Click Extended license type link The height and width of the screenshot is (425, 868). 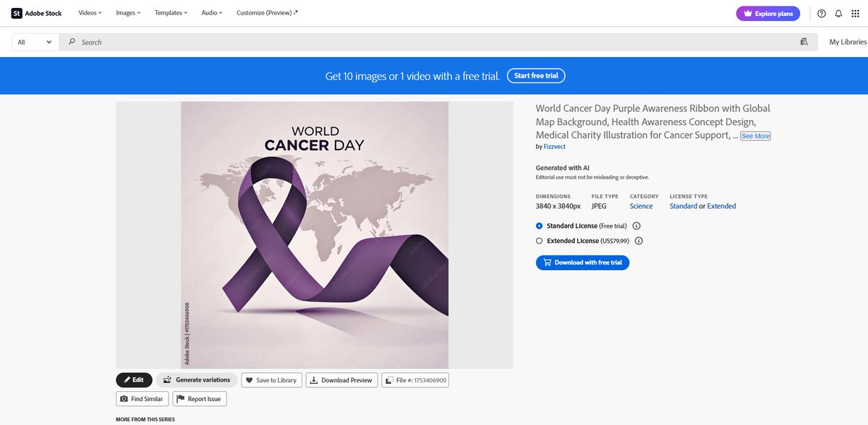click(x=721, y=206)
